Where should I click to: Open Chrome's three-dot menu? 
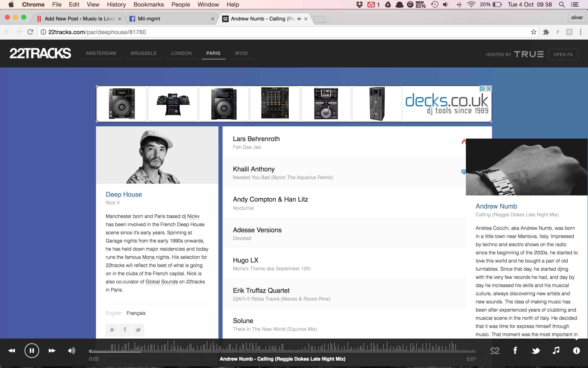pos(580,32)
